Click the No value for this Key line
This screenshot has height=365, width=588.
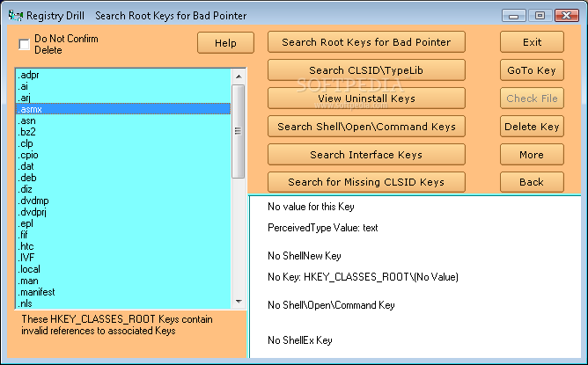(x=311, y=207)
